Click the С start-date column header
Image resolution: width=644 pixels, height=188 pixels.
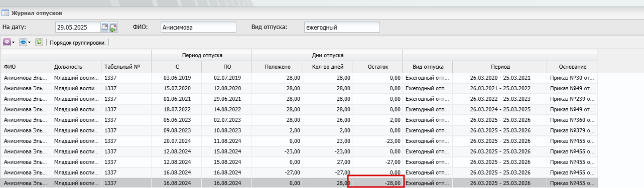pyautogui.click(x=176, y=67)
